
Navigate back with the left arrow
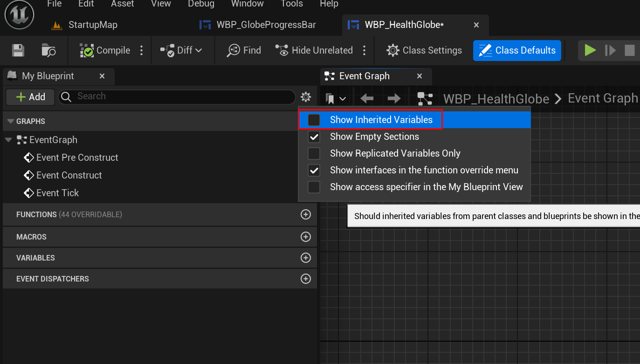pyautogui.click(x=367, y=98)
